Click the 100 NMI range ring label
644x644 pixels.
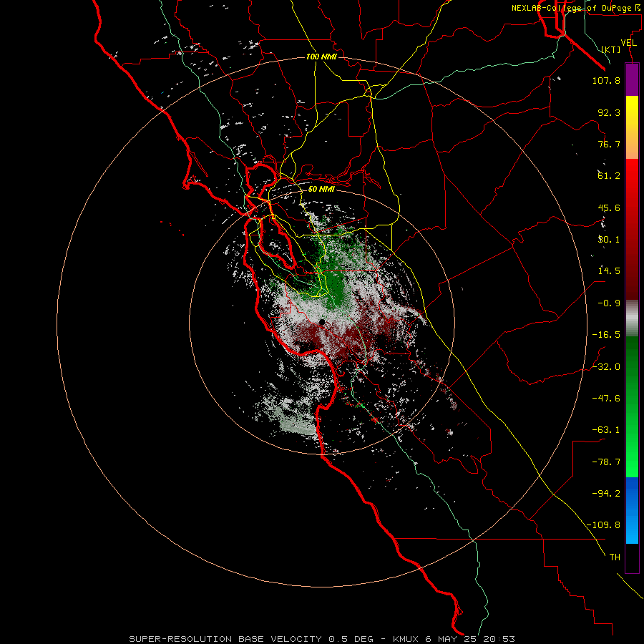point(321,57)
